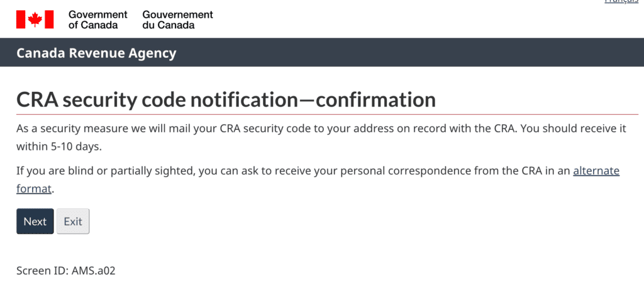The height and width of the screenshot is (284, 644).
Task: Click the right red bar of the flag
Action: pyautogui.click(x=49, y=20)
